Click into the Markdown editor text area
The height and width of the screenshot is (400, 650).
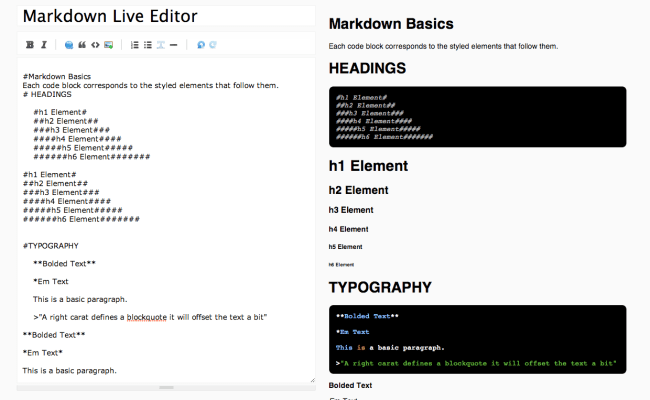point(166,220)
